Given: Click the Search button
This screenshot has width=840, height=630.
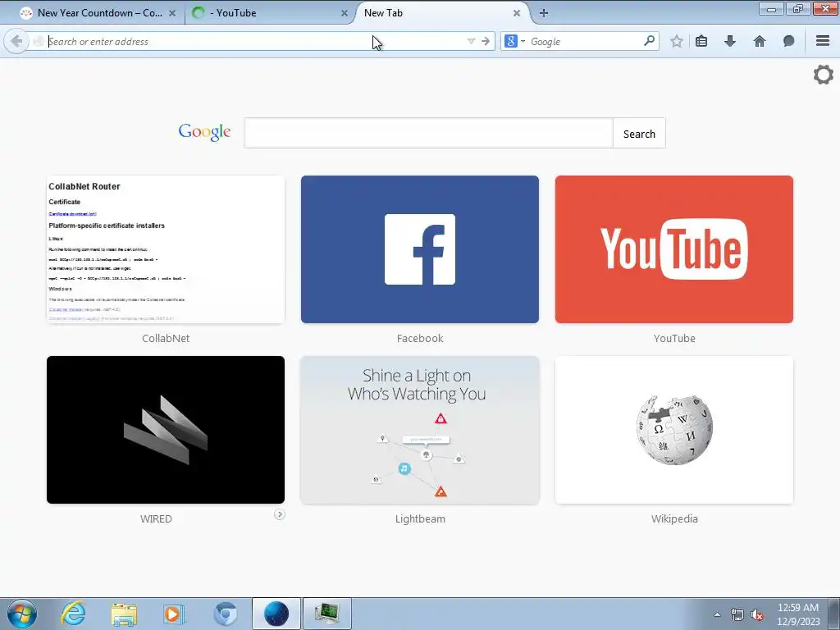Looking at the screenshot, I should point(639,134).
